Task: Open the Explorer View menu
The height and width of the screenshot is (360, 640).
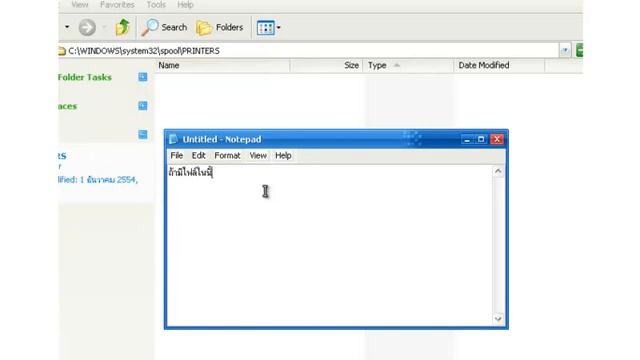Action: [80, 5]
